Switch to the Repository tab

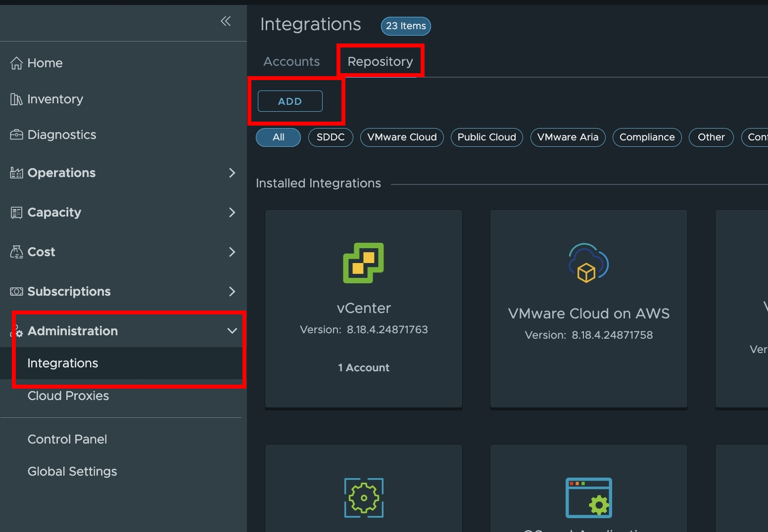click(380, 61)
